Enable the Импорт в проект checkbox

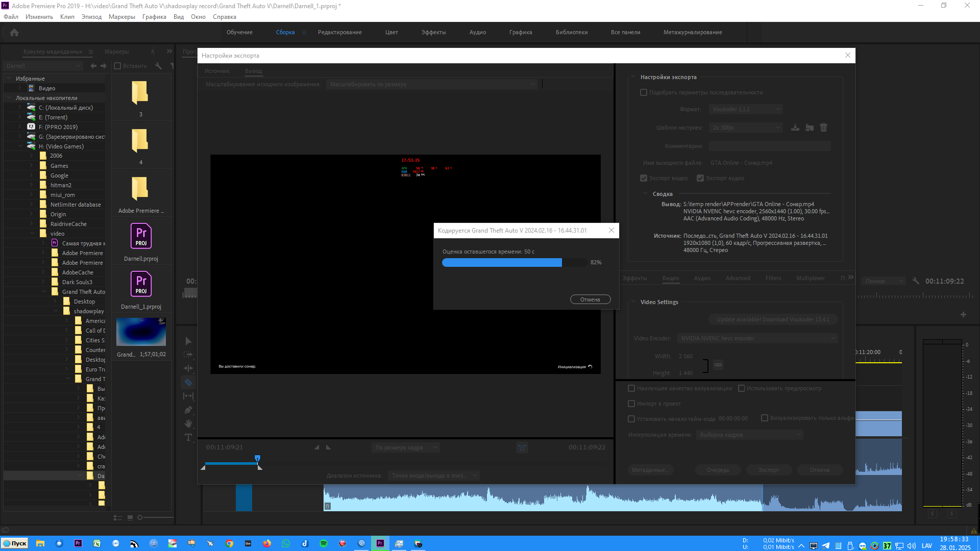[631, 404]
